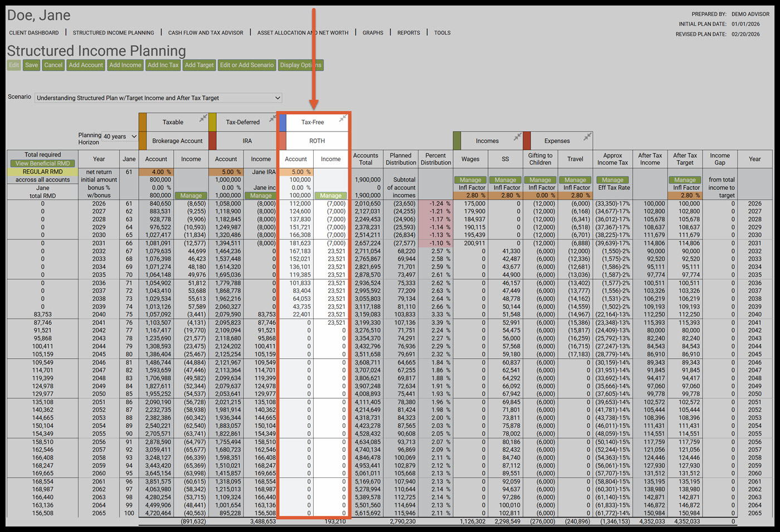Collapse the Tax-Deferred column group pin icon

(272, 118)
